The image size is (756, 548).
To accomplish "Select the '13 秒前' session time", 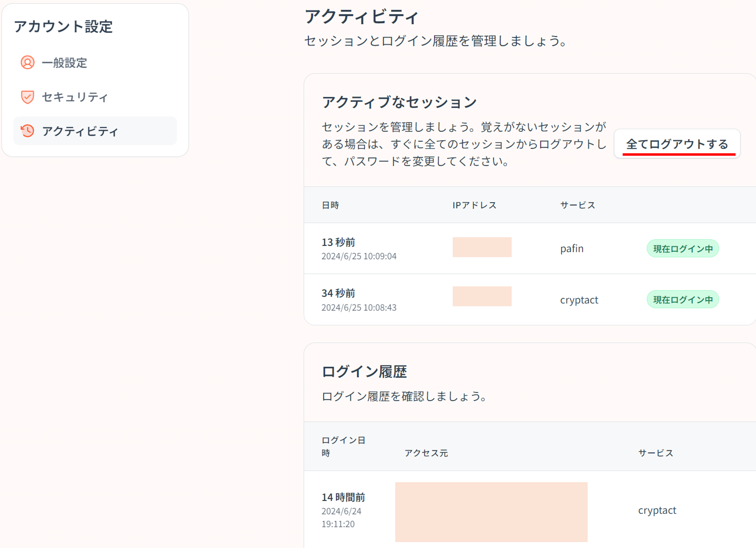I will tap(338, 242).
